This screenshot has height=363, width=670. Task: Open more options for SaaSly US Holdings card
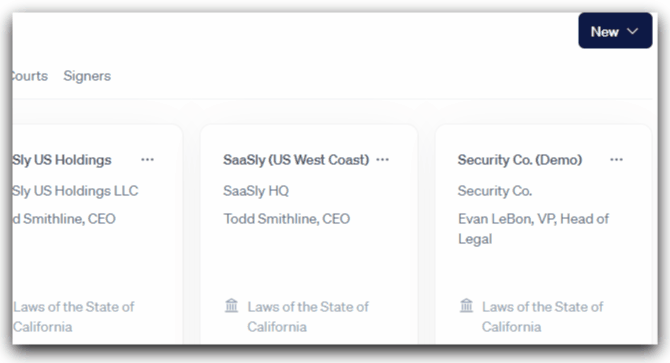pos(147,160)
